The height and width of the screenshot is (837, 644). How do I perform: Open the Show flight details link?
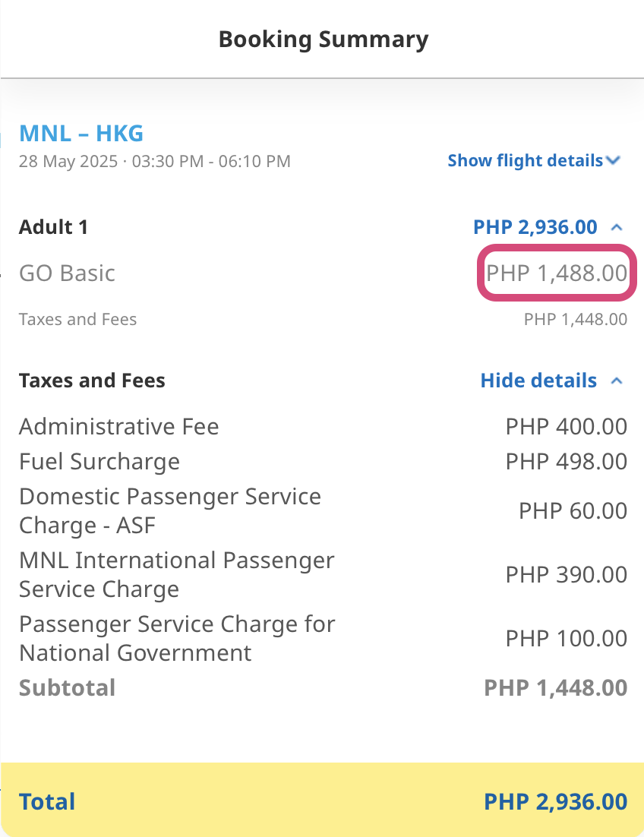click(x=525, y=161)
